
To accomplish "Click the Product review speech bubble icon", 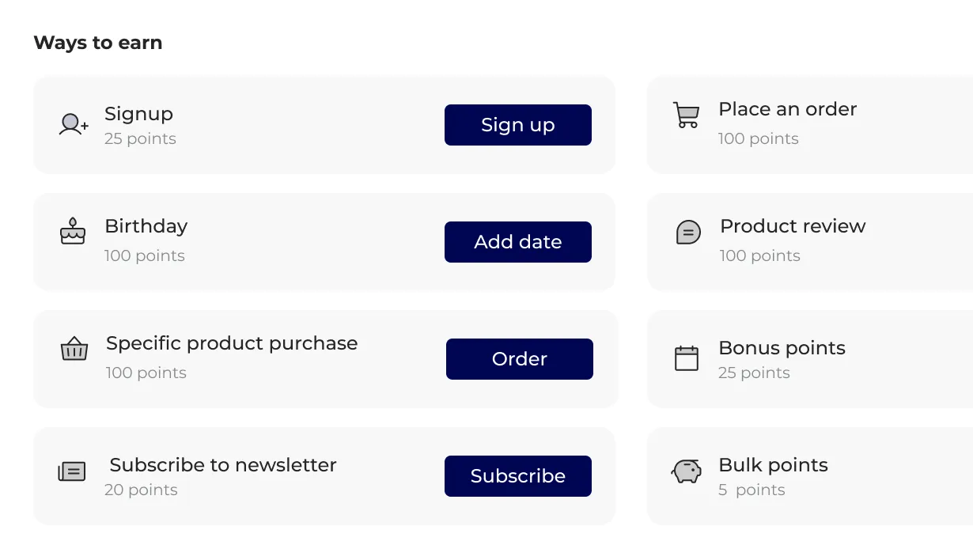I will (687, 233).
